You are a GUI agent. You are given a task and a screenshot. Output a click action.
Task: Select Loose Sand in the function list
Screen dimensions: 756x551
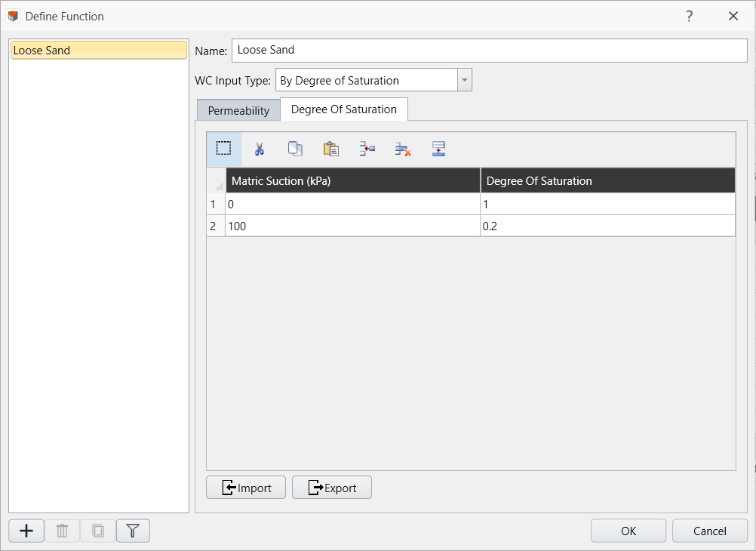click(99, 50)
